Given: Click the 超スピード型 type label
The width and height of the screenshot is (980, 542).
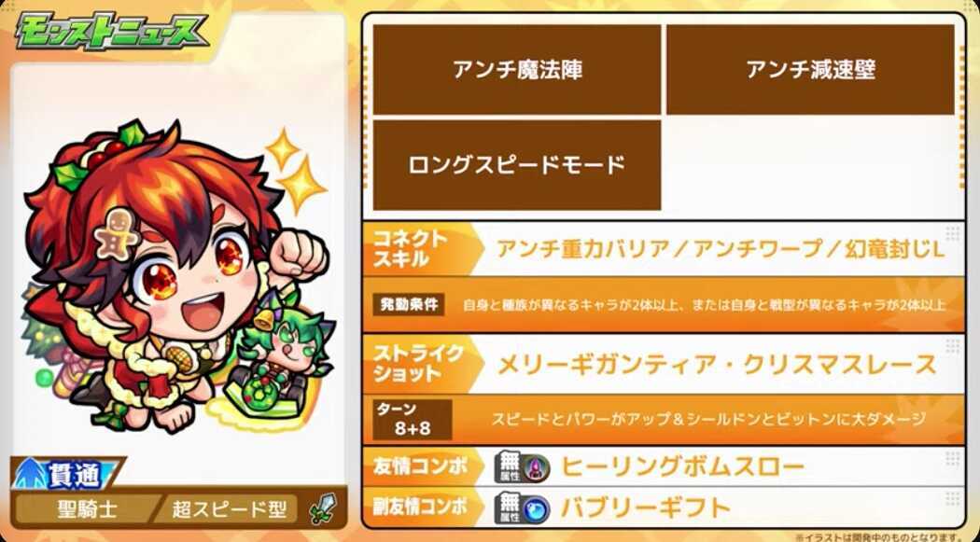Looking at the screenshot, I should click(x=229, y=509).
